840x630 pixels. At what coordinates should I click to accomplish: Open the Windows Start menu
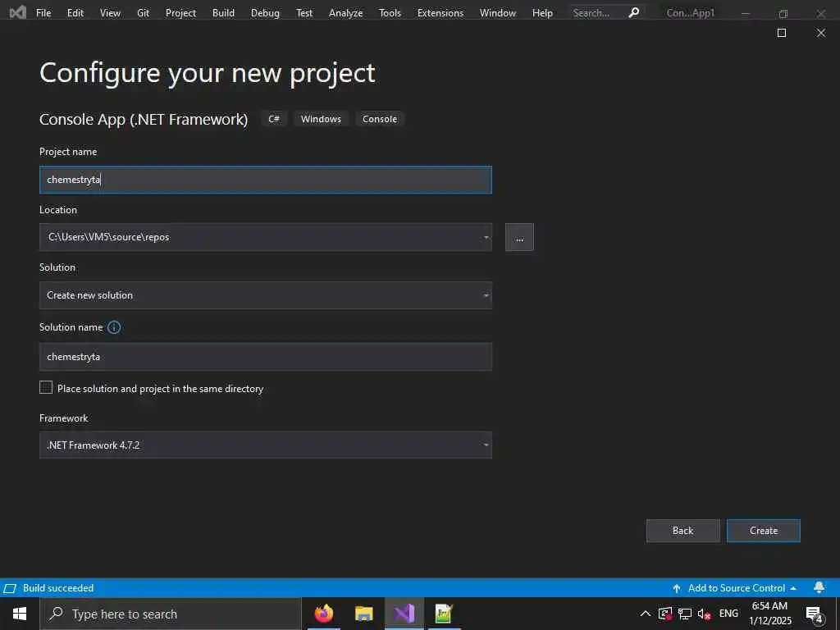pos(20,614)
